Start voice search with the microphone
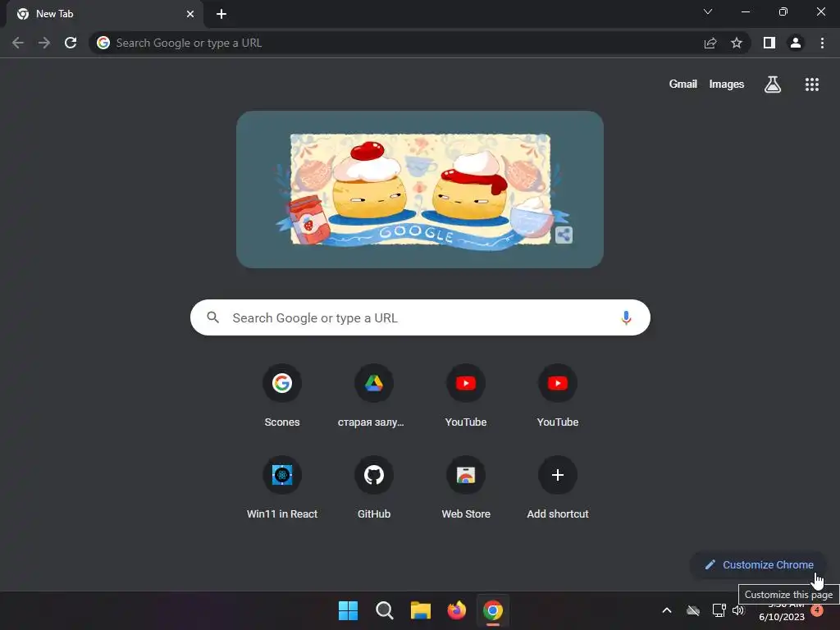Screen dimensions: 840x630 (626, 317)
